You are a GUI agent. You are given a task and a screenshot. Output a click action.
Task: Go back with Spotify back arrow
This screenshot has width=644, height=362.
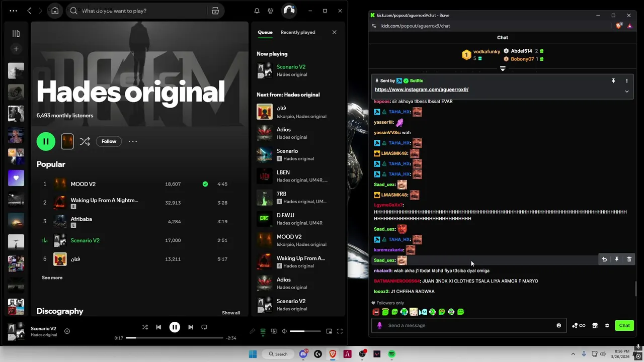click(x=29, y=11)
